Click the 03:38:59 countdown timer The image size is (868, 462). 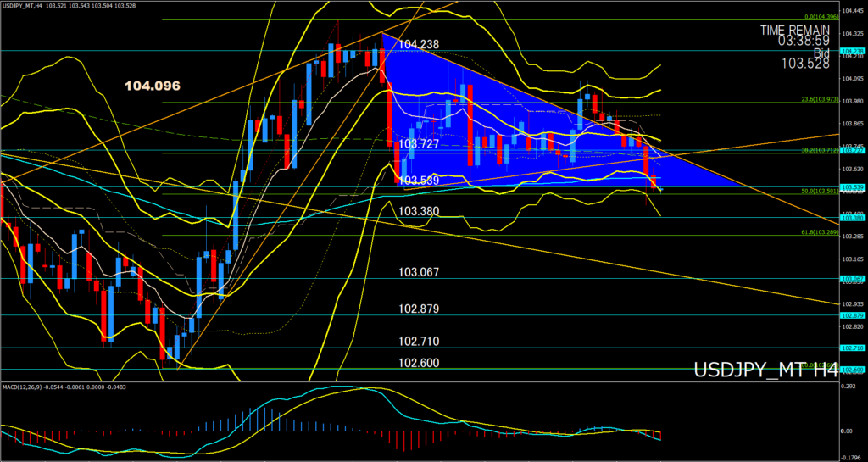[805, 42]
